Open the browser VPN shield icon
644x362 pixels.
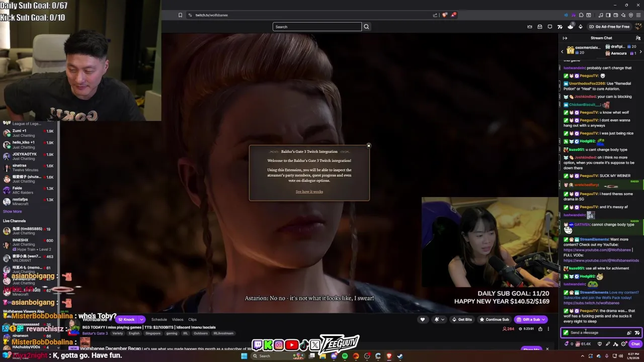631,15
